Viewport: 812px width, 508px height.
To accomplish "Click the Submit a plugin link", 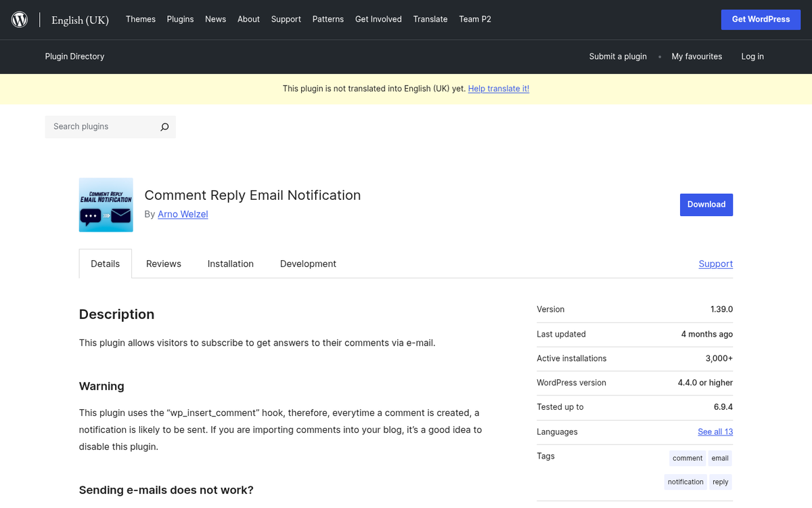I will coord(617,56).
